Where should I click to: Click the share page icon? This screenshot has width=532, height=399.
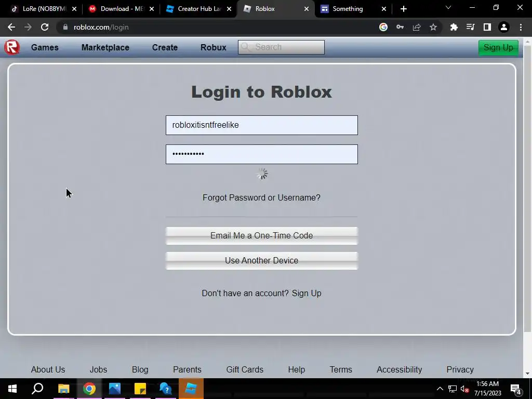(x=417, y=27)
